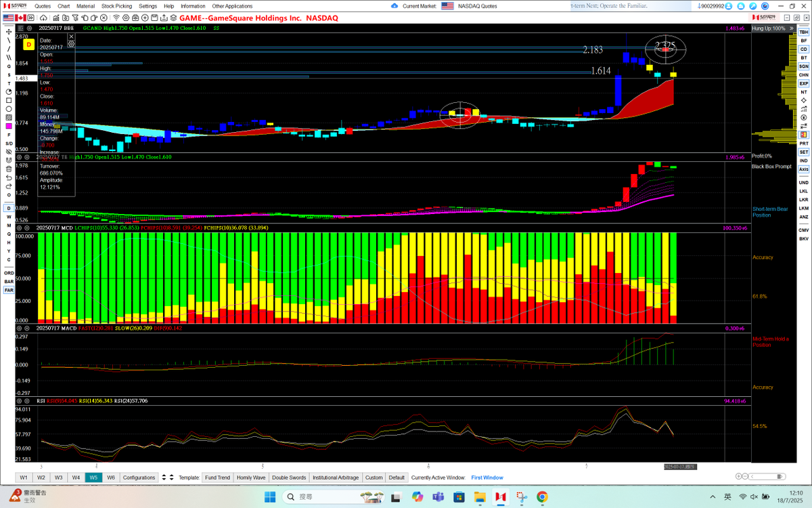The image size is (812, 508).
Task: Click the yellow D marker on chart
Action: (x=29, y=45)
